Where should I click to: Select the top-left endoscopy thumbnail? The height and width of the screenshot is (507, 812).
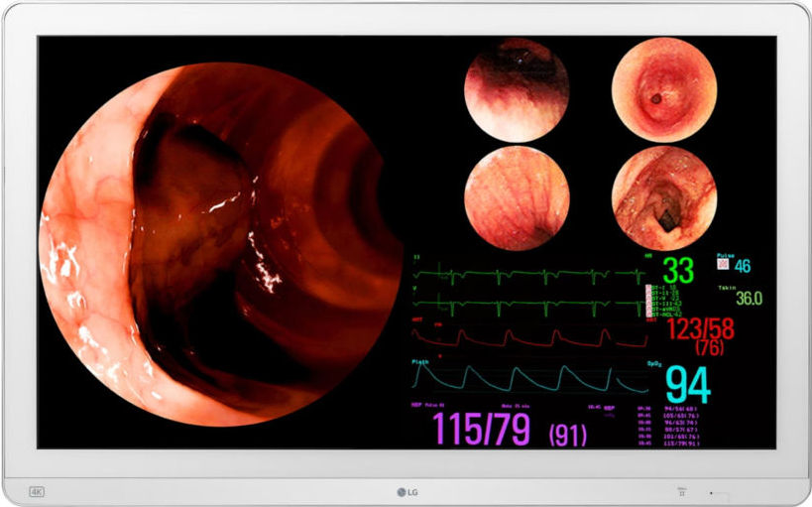pyautogui.click(x=517, y=89)
